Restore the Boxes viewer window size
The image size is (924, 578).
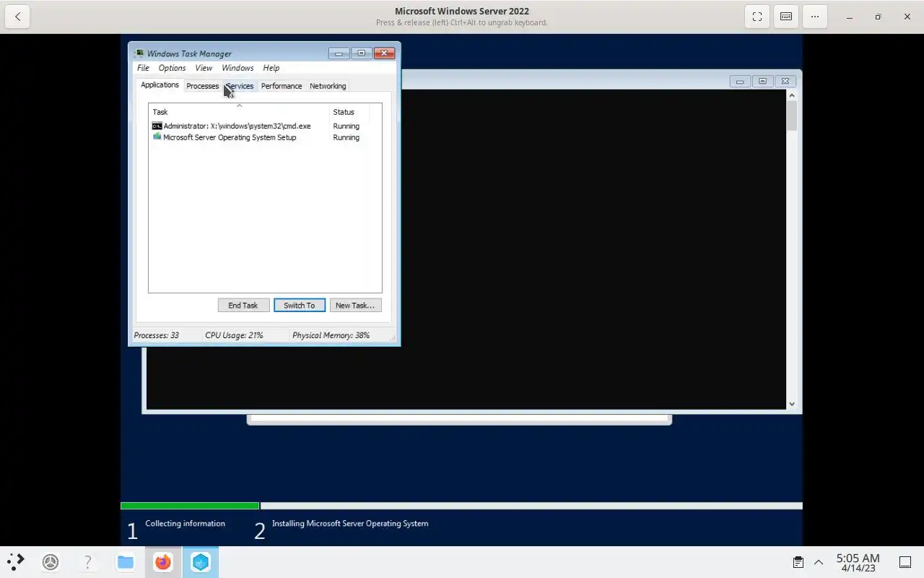coord(879,17)
